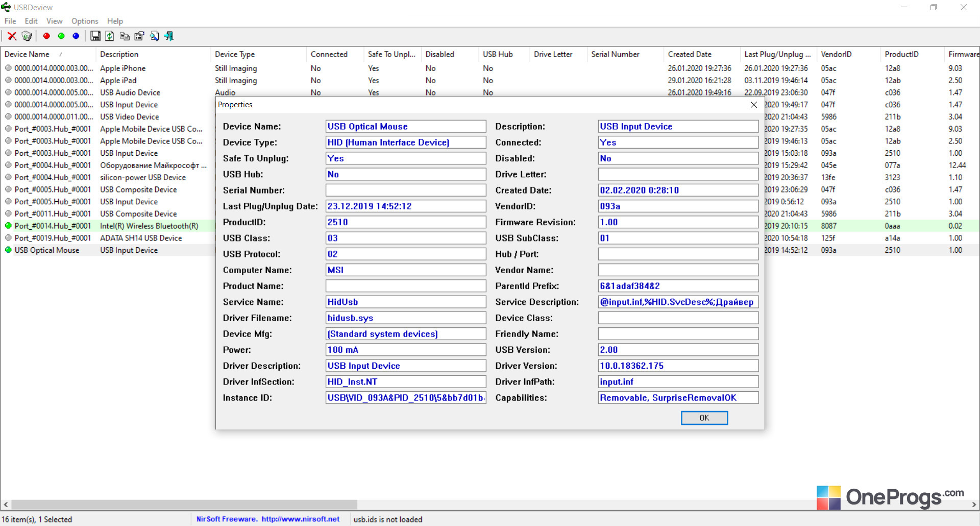The height and width of the screenshot is (526, 980).
Task: Click the floppy disk save icon
Action: coord(95,36)
